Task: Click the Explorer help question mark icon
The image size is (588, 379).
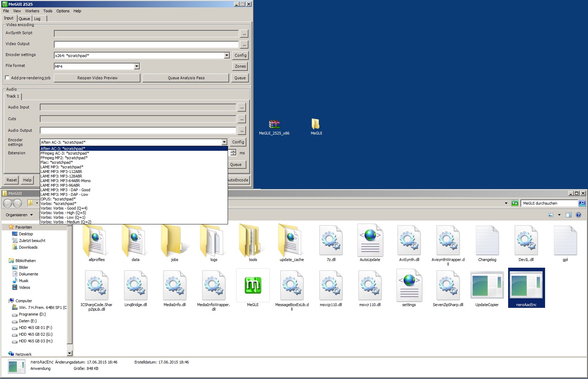Action: (578, 215)
